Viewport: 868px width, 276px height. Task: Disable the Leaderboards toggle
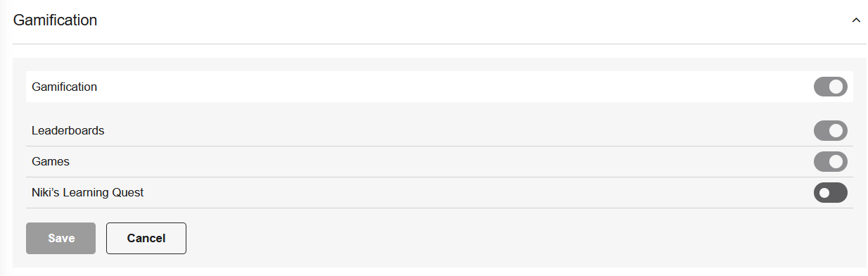(x=831, y=130)
